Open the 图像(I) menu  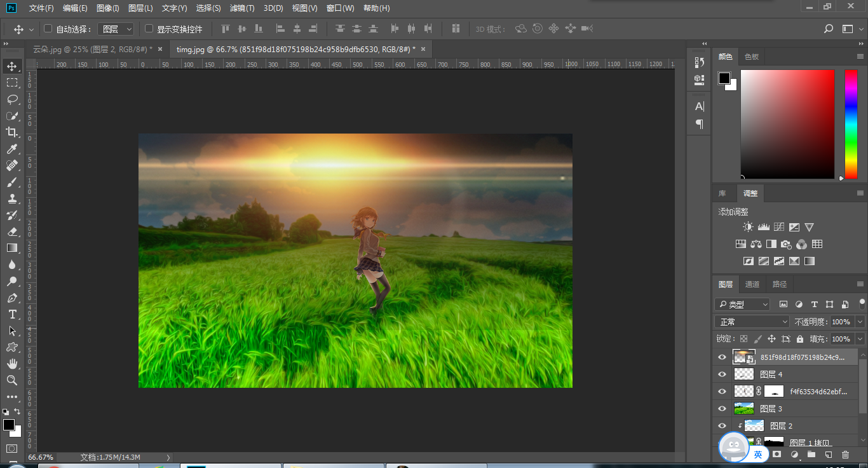click(x=108, y=8)
